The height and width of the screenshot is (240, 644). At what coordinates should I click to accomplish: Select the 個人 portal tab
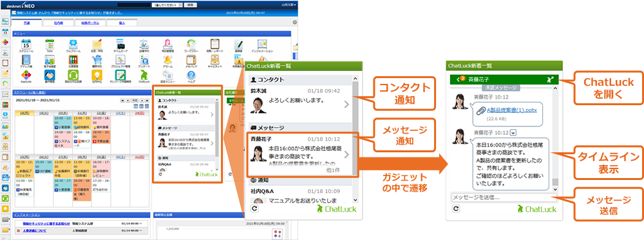point(122,23)
